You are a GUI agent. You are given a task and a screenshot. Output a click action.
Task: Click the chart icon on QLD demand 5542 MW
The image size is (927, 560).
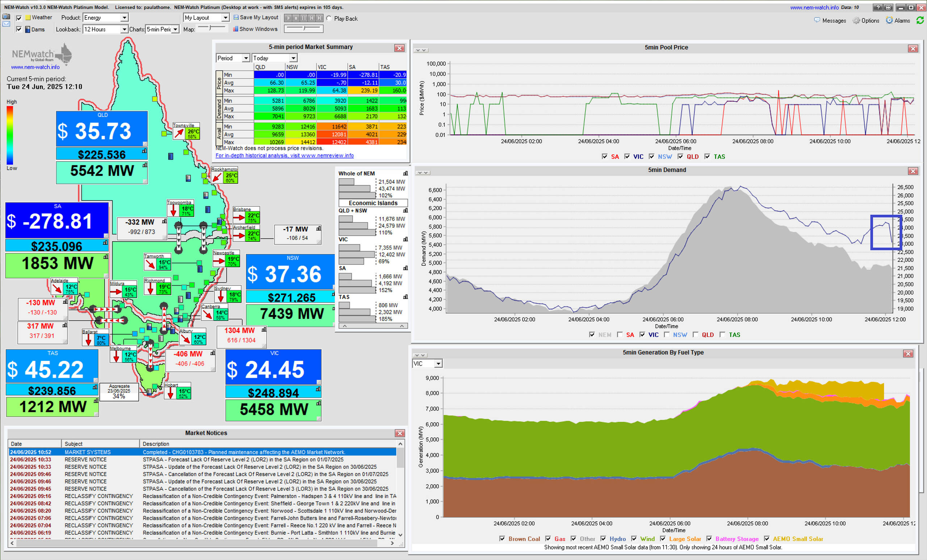(x=144, y=165)
